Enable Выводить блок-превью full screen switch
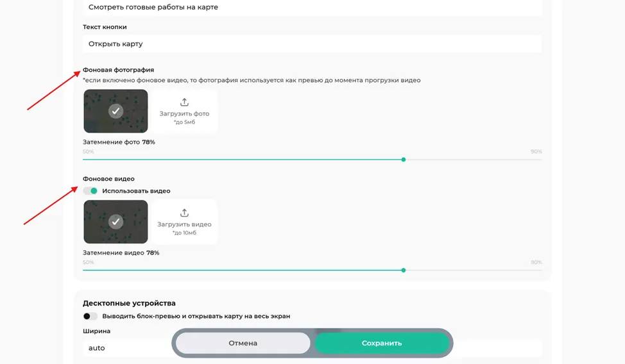 (x=90, y=316)
